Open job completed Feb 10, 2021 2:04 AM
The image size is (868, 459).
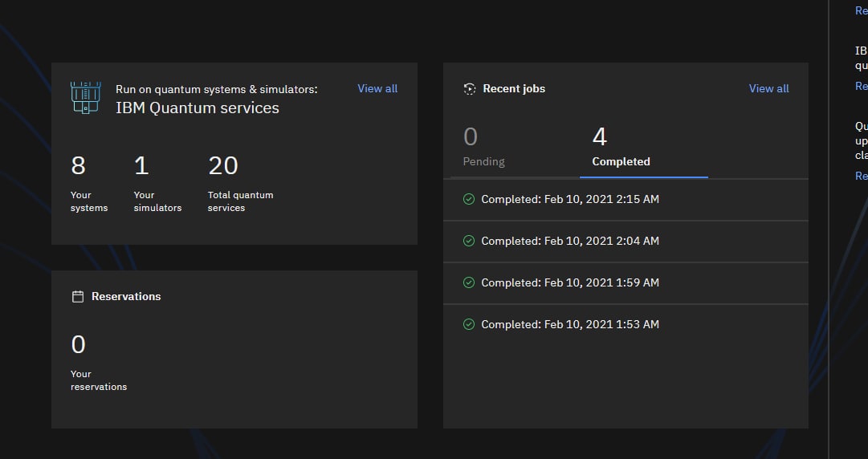626,242
